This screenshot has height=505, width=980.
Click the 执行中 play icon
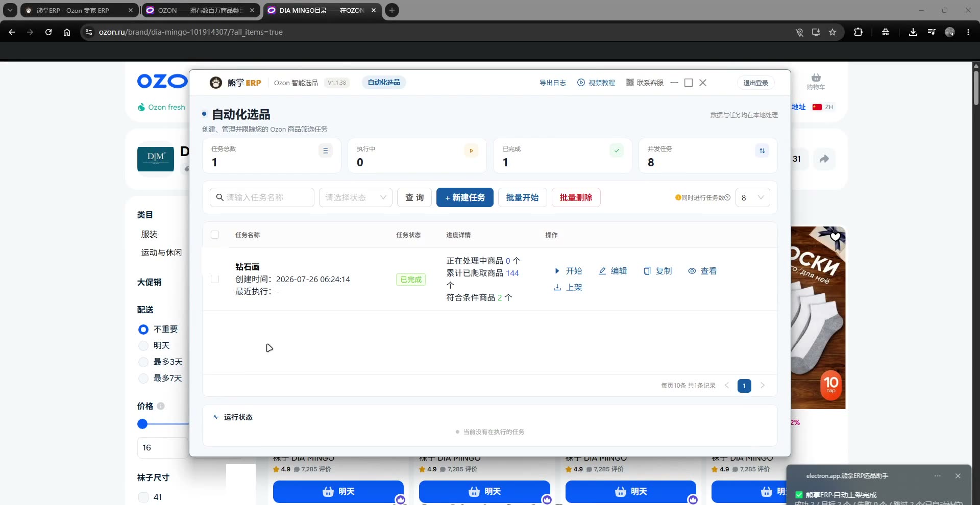tap(471, 150)
